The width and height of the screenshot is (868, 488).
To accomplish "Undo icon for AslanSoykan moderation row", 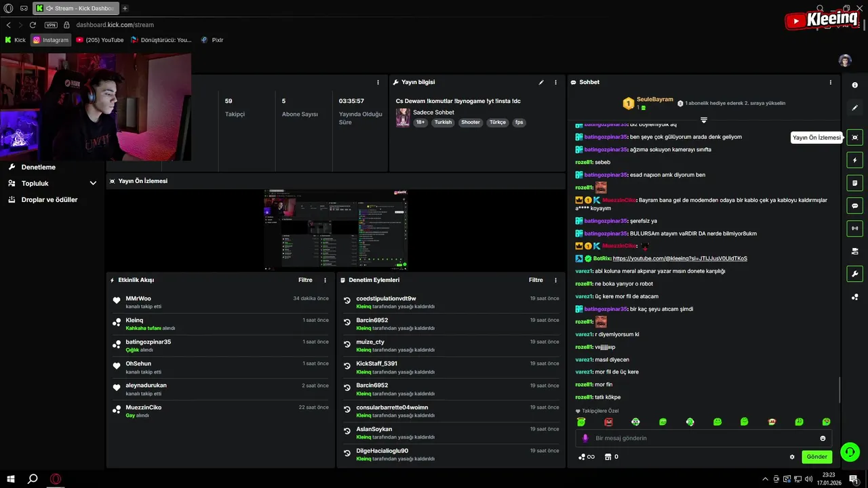I will (x=347, y=431).
